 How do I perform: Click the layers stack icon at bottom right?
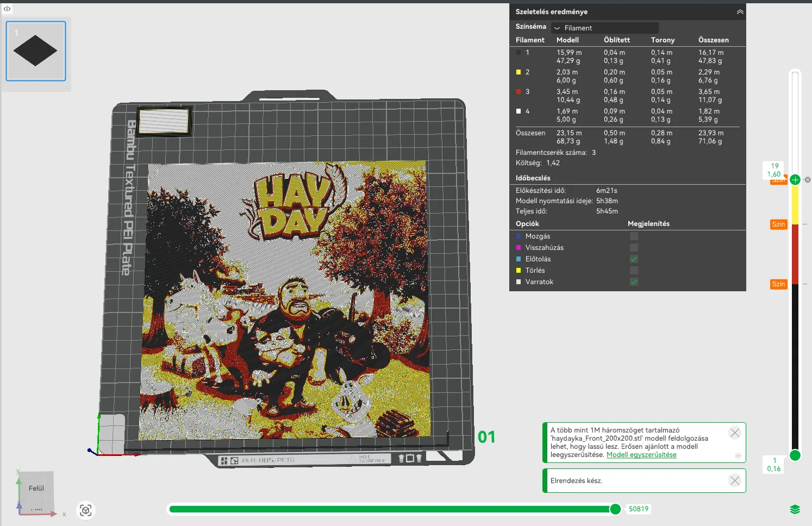(795, 509)
